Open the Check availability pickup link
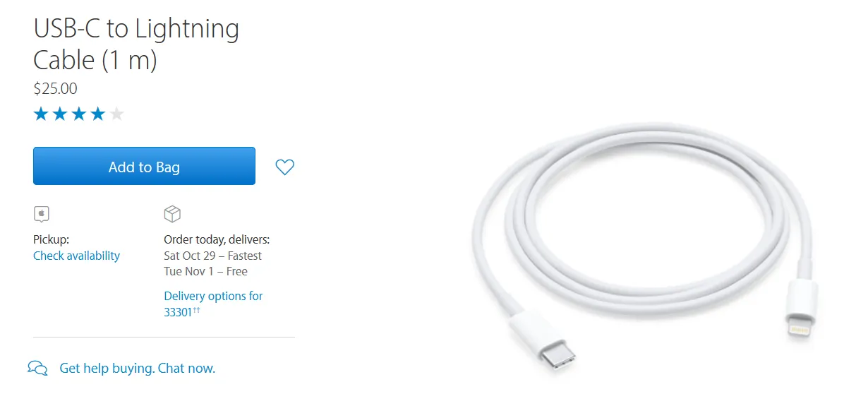This screenshot has width=868, height=418. coord(76,256)
